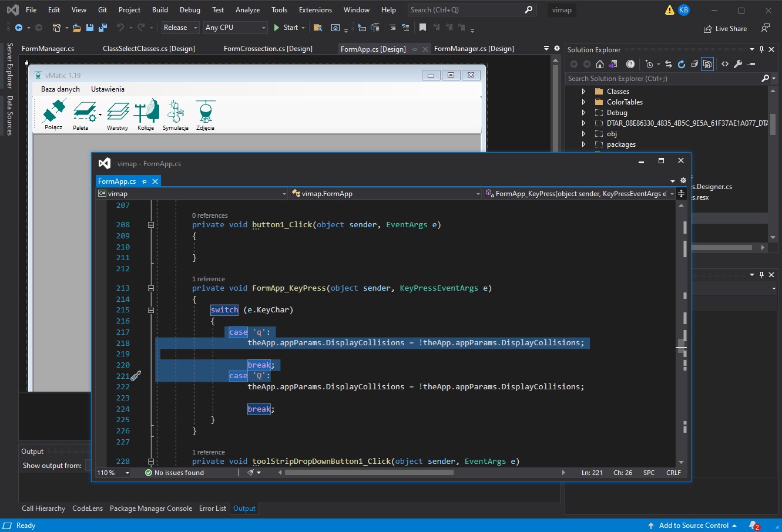The image size is (782, 532).
Task: Click the Search (Ctrl+Q) box
Action: tap(471, 10)
